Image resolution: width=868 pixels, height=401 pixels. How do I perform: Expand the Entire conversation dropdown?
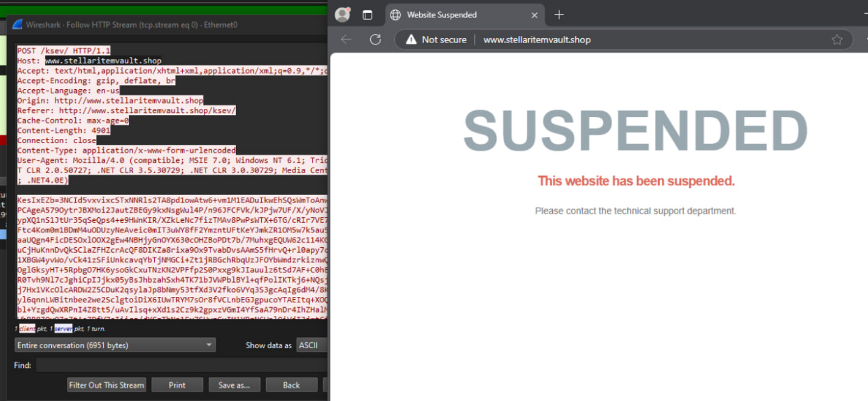[x=115, y=345]
